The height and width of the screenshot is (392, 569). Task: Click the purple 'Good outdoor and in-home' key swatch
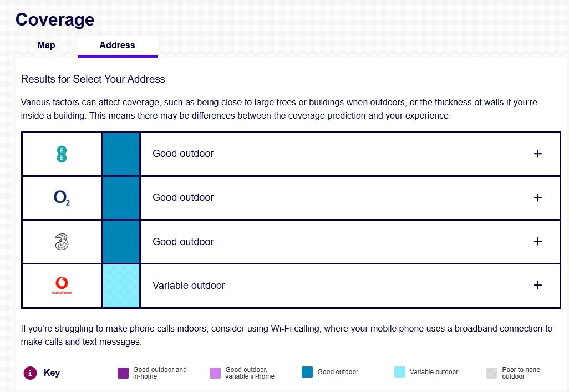(x=123, y=373)
